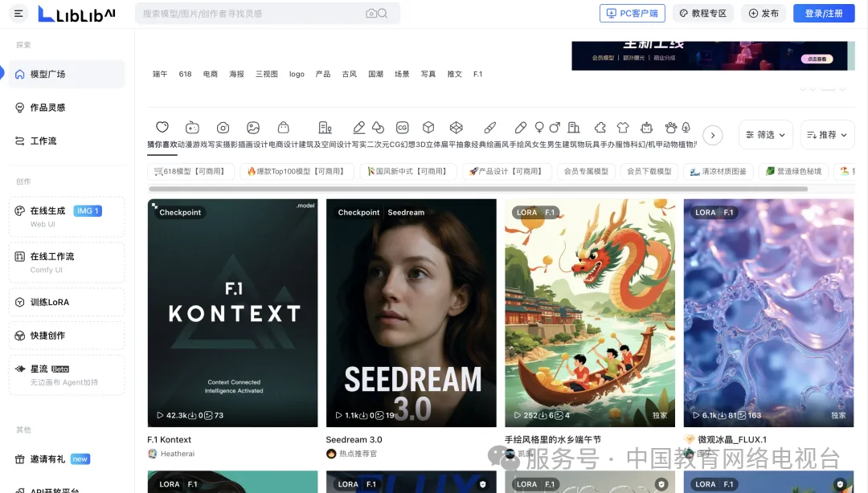Click the hamburger menu icon

click(18, 14)
